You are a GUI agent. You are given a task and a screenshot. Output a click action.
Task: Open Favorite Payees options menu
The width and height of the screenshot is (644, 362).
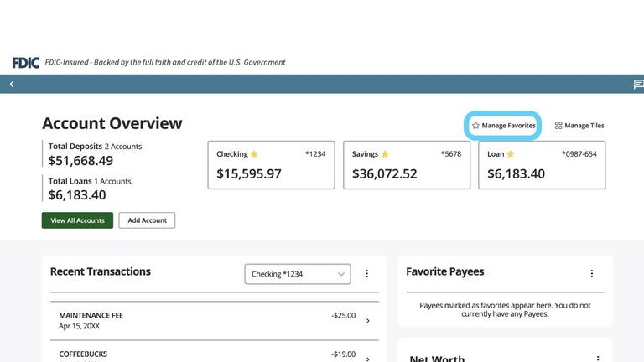point(592,274)
